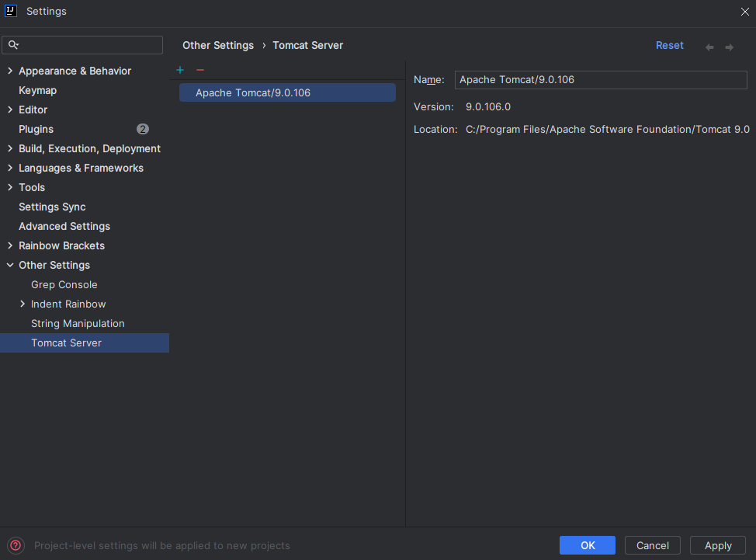Select Other Settings label
This screenshot has height=560, width=756.
click(x=54, y=265)
